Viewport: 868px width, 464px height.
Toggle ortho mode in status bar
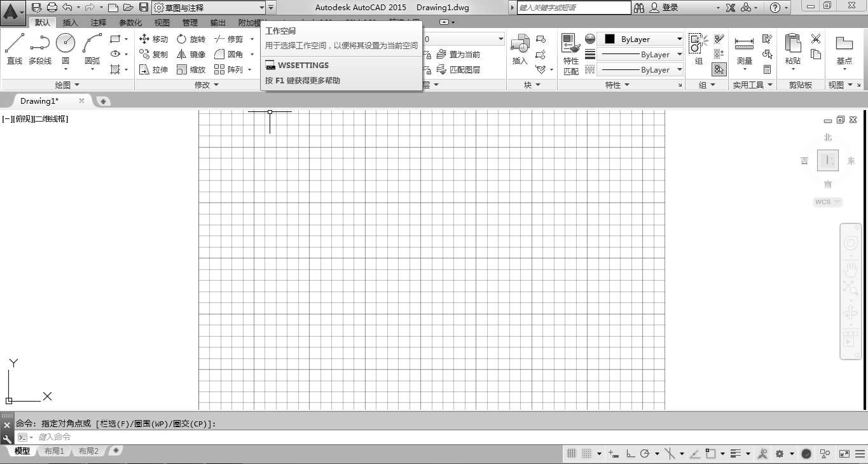[x=630, y=454]
